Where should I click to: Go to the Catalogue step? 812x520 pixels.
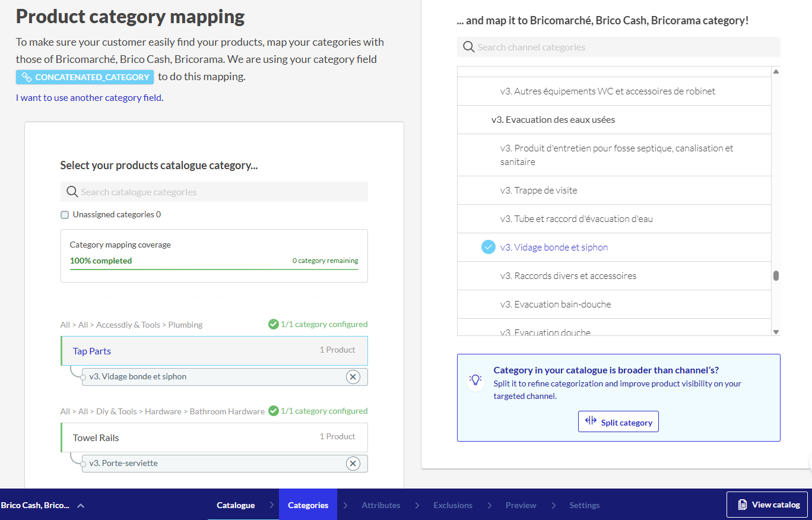pos(236,505)
